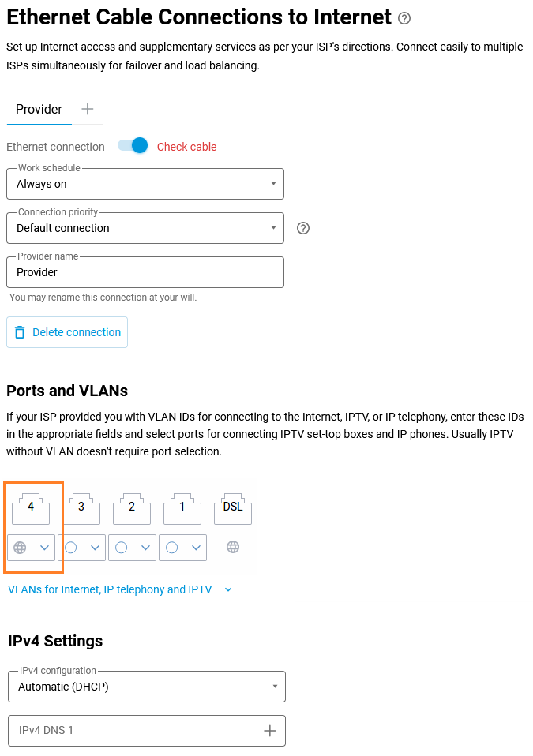
Task: Open the Work schedule dropdown
Action: 145,184
